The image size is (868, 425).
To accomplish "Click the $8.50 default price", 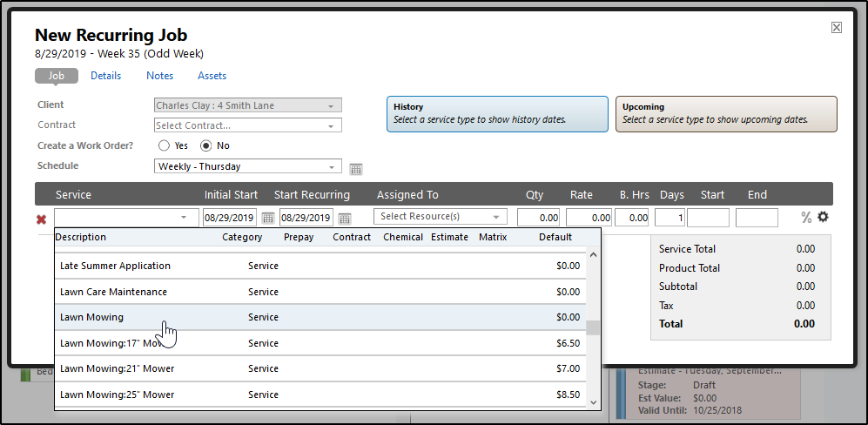I will (x=568, y=395).
